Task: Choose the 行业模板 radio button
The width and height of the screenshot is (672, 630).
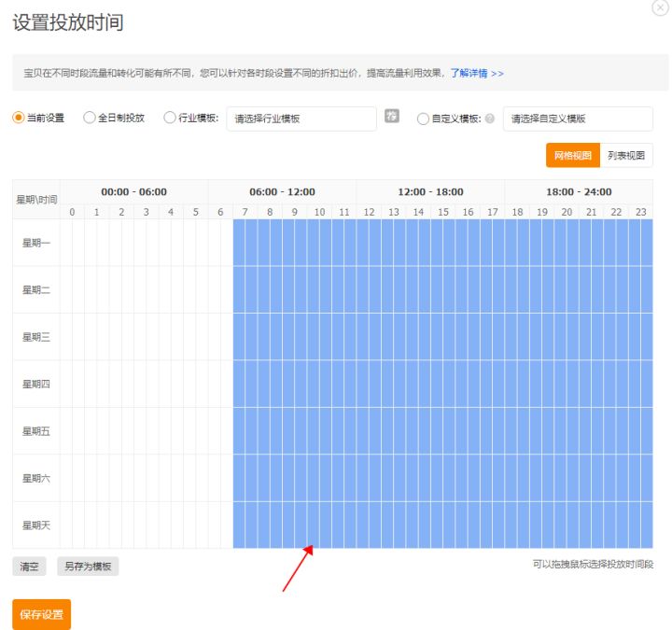Action: (x=169, y=119)
